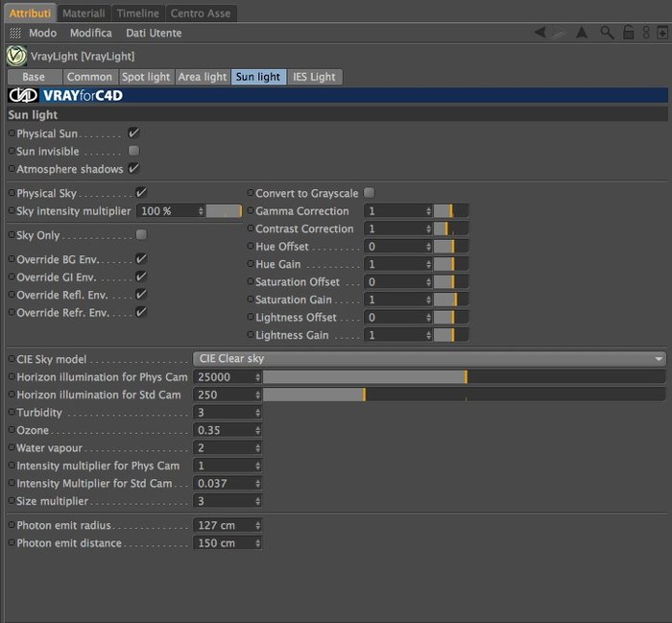672x623 pixels.
Task: Open the search magnifier in Attributes
Action: click(x=607, y=33)
